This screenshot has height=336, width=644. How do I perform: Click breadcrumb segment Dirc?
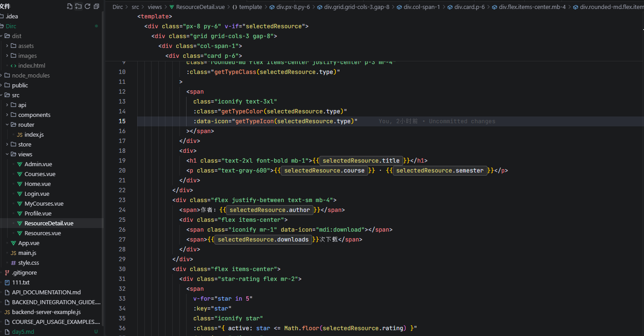[117, 7]
